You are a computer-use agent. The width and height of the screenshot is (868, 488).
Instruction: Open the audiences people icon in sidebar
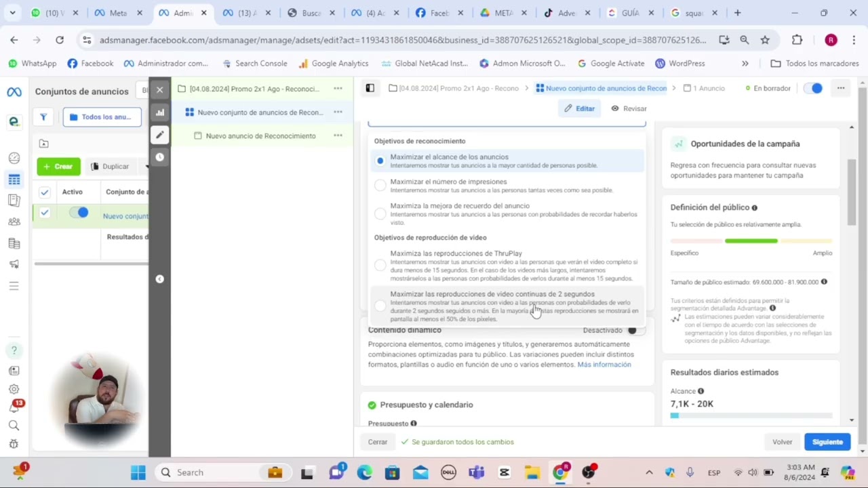click(x=14, y=222)
